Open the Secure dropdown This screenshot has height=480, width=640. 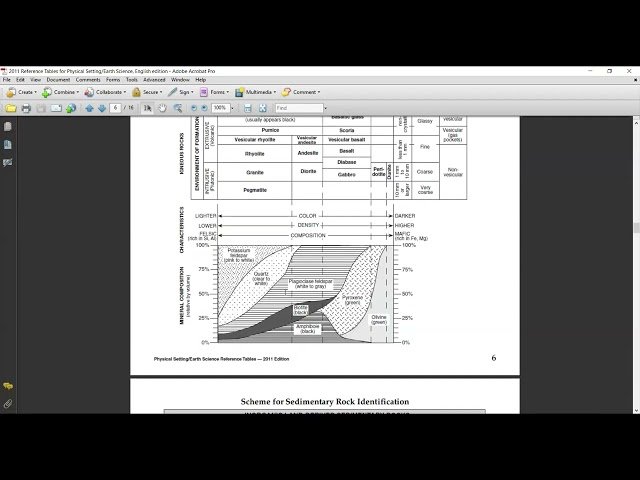point(150,92)
